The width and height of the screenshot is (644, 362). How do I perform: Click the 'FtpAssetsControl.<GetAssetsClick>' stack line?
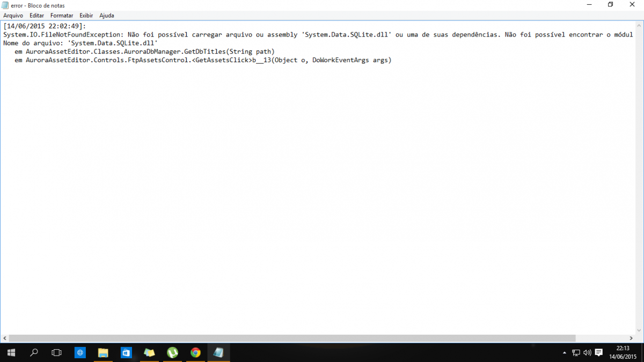(x=203, y=60)
